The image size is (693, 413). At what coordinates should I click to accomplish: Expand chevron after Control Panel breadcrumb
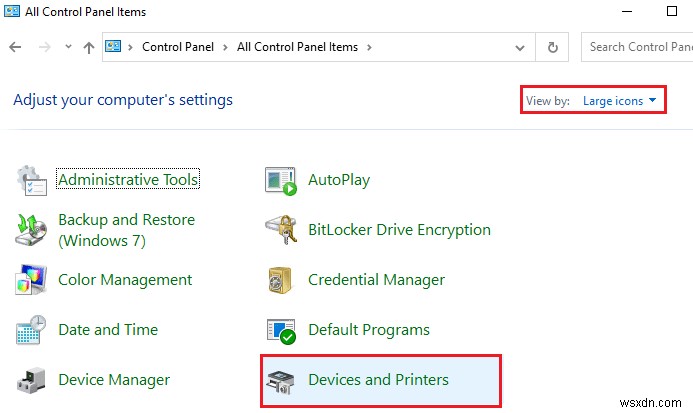225,47
